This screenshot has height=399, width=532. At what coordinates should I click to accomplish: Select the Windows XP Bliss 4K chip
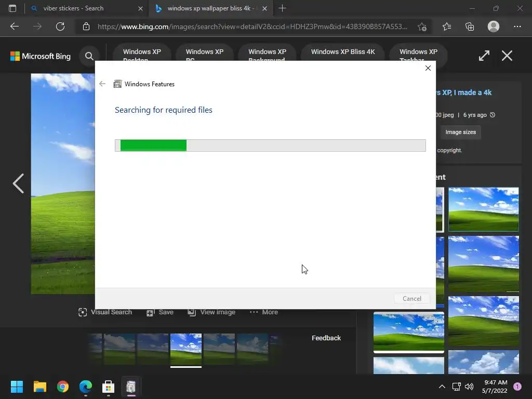tap(343, 52)
